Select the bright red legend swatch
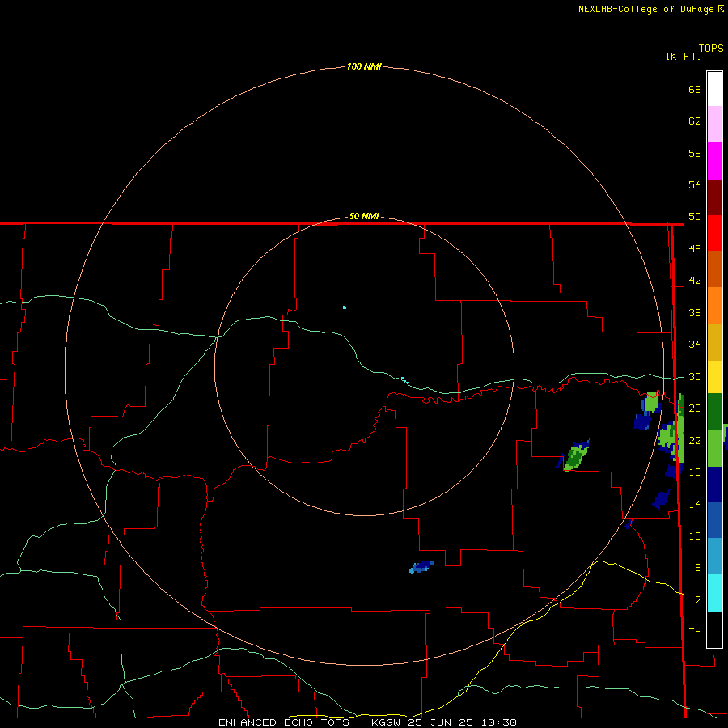Image resolution: width=728 pixels, height=728 pixels. [x=714, y=233]
